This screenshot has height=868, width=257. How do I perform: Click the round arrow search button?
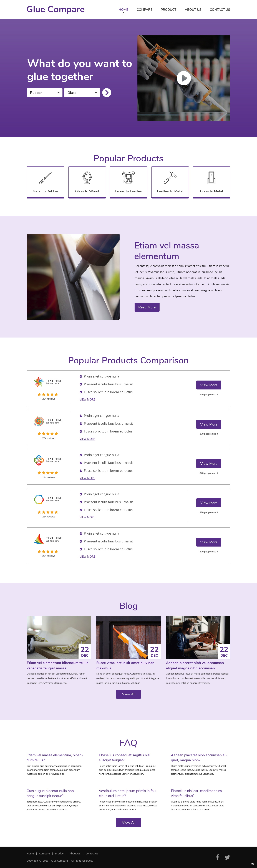coord(107,93)
